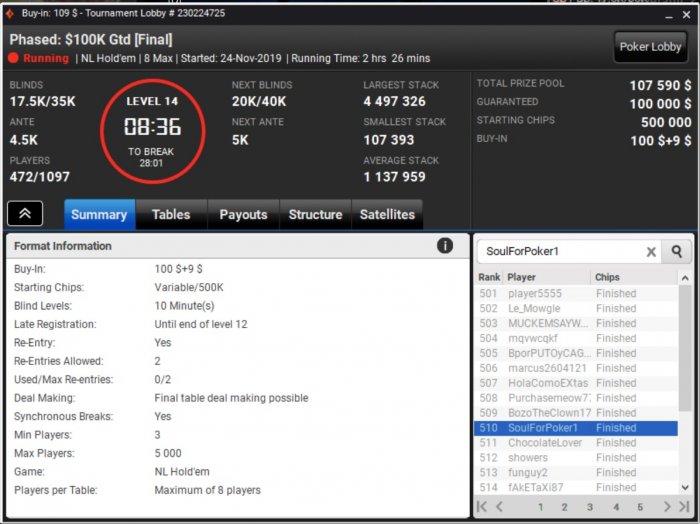This screenshot has height=524, width=700.
Task: Click the 107 590 $ total prize pool value
Action: pyautogui.click(x=660, y=85)
